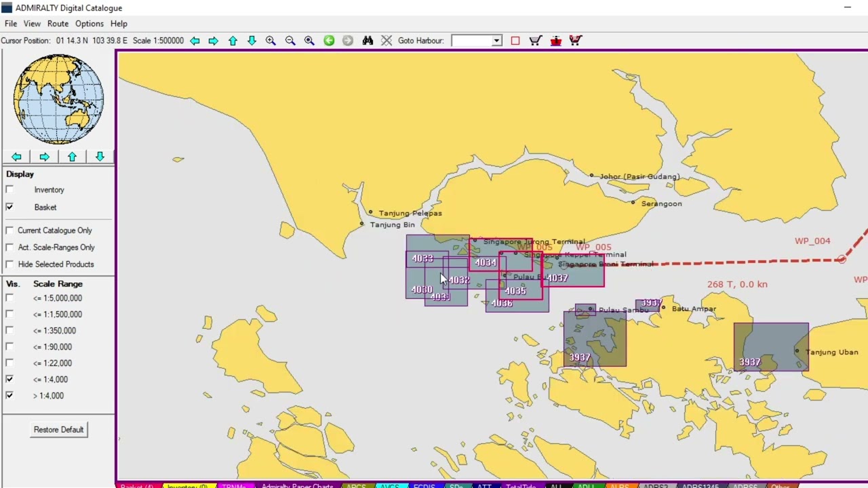
Task: Click the Tanjung Uban harbour label
Action: [831, 352]
